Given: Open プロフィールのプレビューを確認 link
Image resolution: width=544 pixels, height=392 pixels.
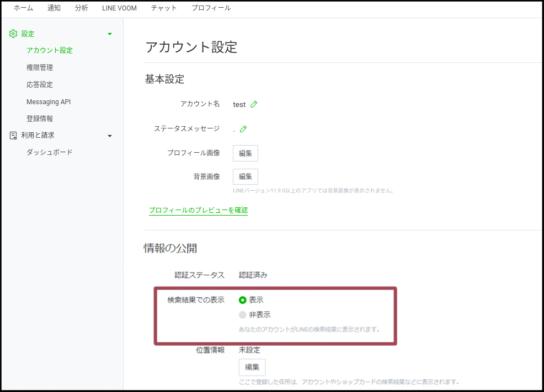Looking at the screenshot, I should point(198,211).
